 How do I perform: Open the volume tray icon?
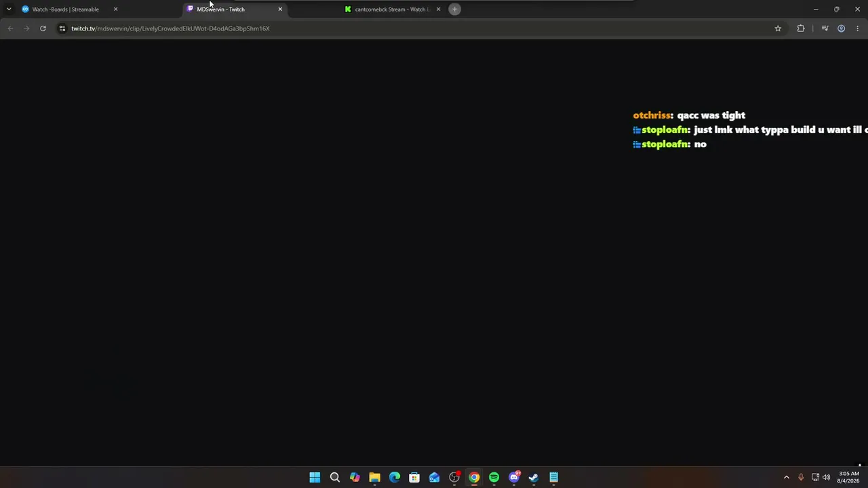(x=826, y=477)
